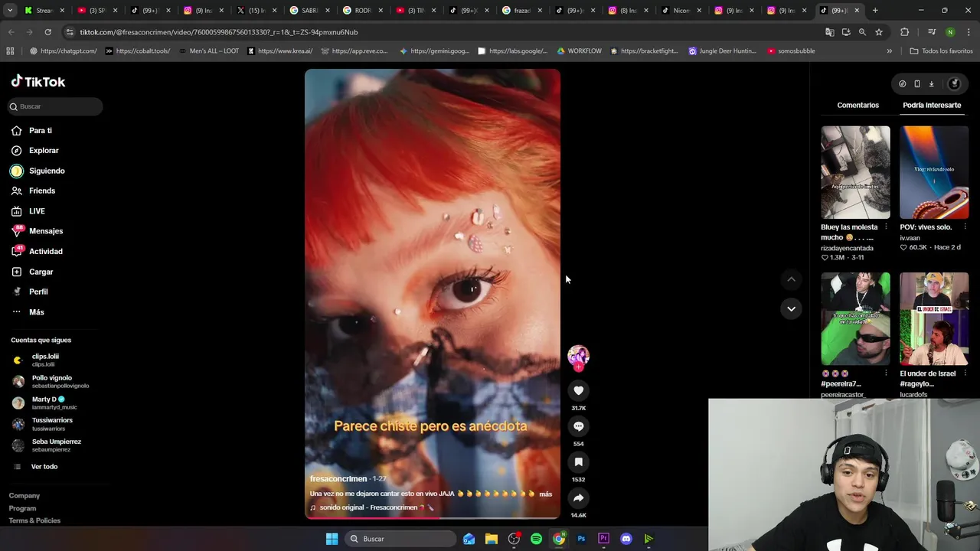Open the Todos los favoritos bookmarks folder
This screenshot has width=980, height=551.
(x=941, y=51)
